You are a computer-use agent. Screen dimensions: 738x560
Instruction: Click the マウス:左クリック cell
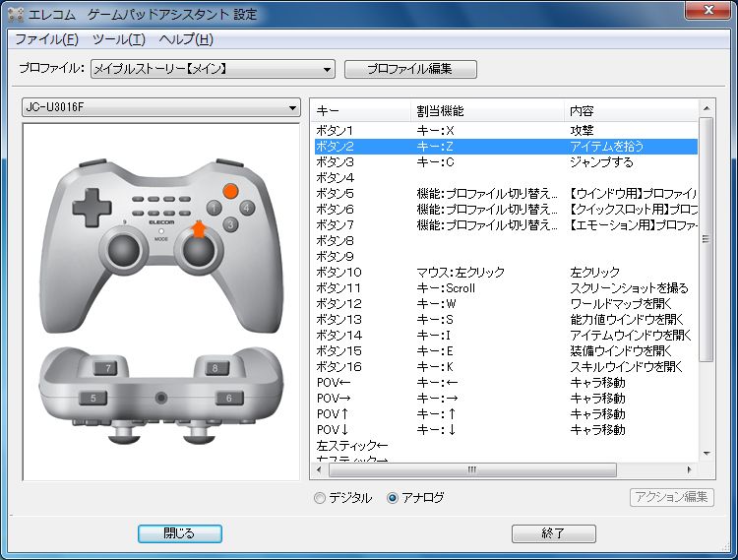[x=461, y=272]
